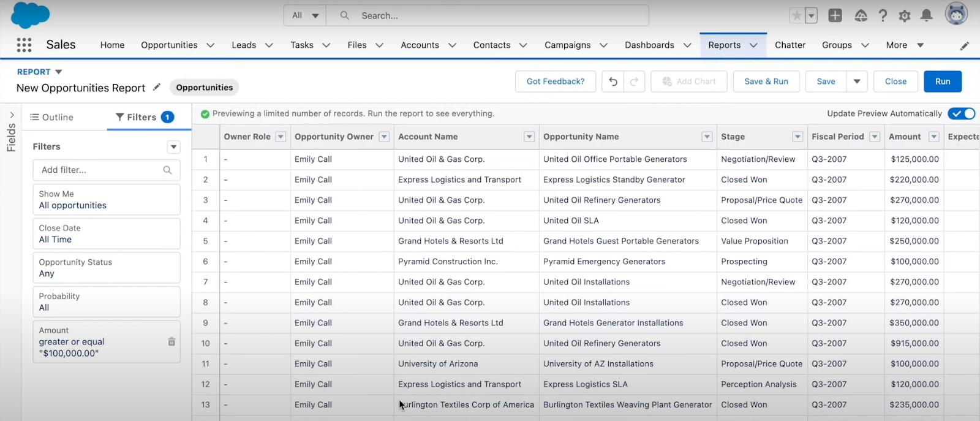This screenshot has width=980, height=421.
Task: Go to the Home tab
Action: 112,45
